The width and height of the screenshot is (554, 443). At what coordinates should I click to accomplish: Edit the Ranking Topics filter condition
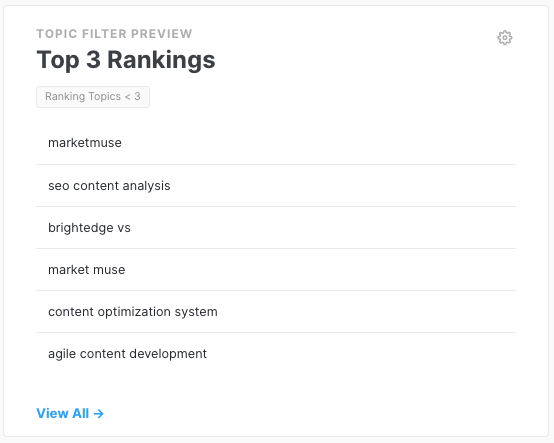click(93, 97)
